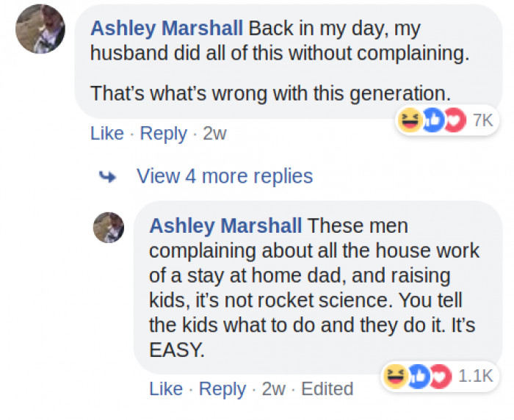The image size is (514, 420).
Task: Open the 7K reactions count
Action: 482,120
